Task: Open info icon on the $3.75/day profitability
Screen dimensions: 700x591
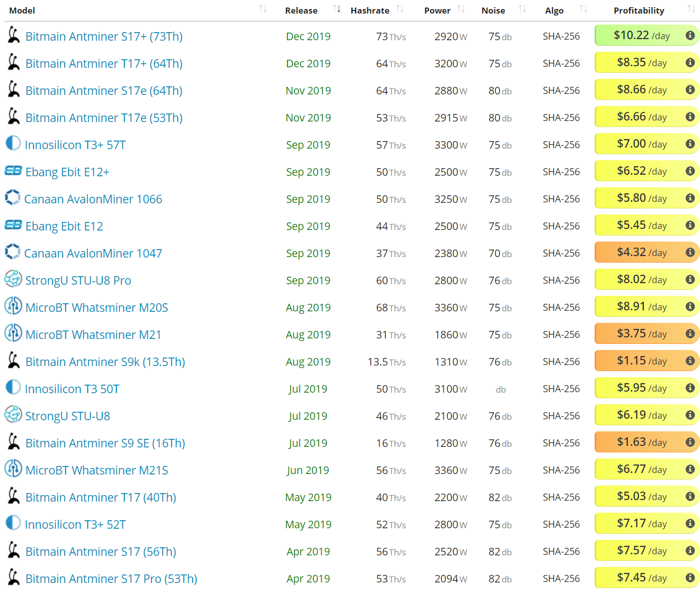Action: coord(690,333)
